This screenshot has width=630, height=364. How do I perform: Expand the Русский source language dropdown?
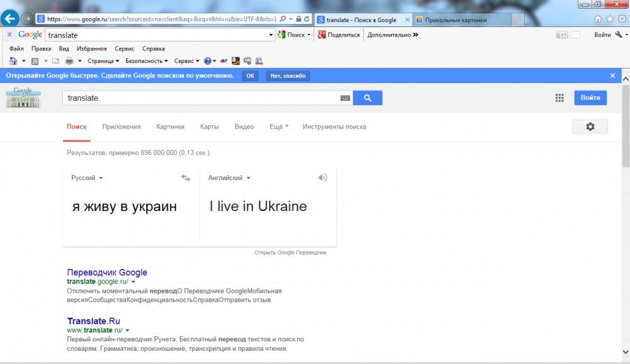tap(87, 178)
